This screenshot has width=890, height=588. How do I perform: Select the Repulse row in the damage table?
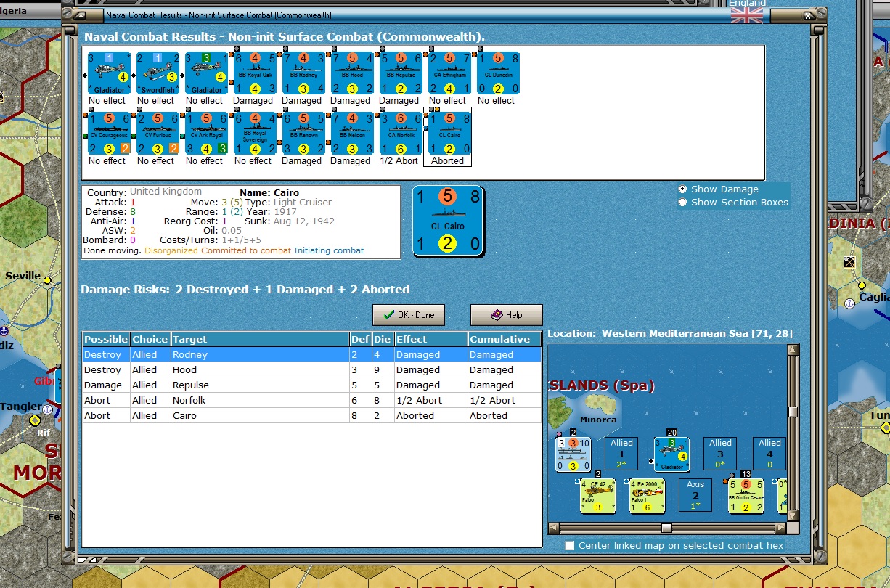click(311, 385)
